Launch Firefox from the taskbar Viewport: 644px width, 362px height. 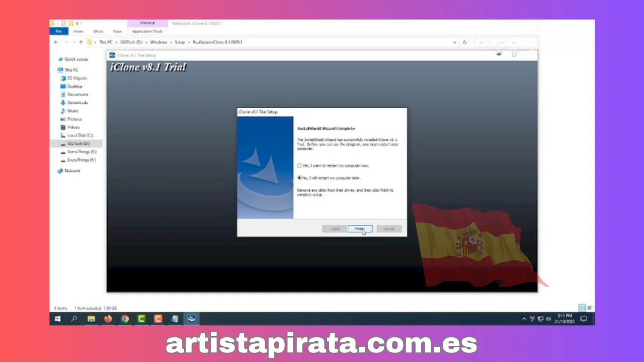coord(108,319)
